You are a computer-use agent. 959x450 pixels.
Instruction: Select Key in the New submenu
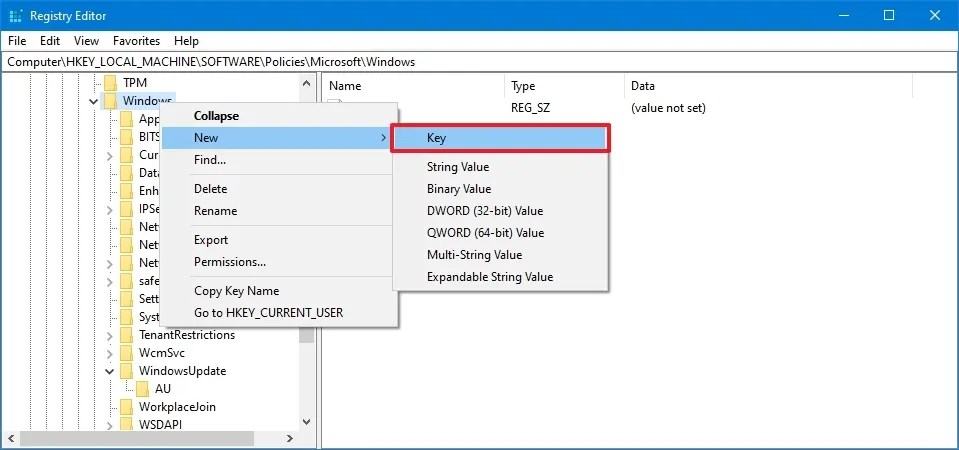tap(500, 138)
